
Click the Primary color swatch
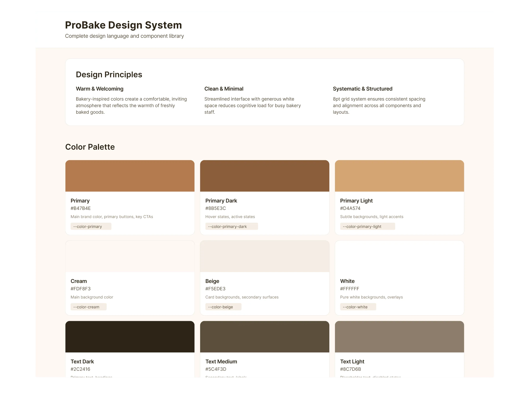click(130, 176)
